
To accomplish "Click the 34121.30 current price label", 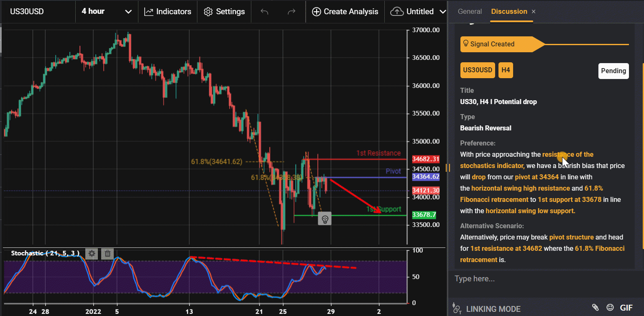I will point(426,191).
